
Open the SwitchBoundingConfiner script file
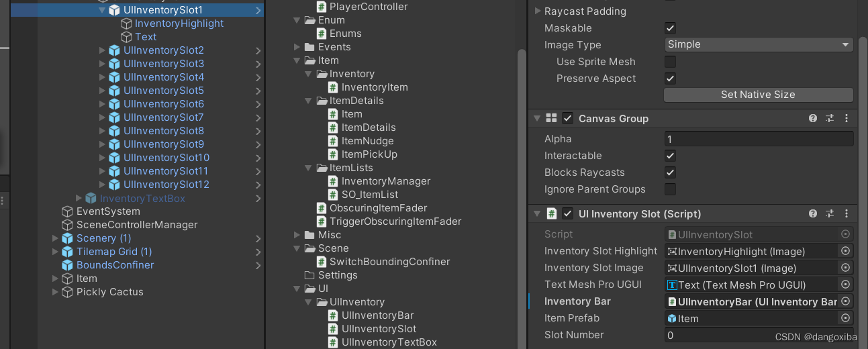click(x=383, y=262)
